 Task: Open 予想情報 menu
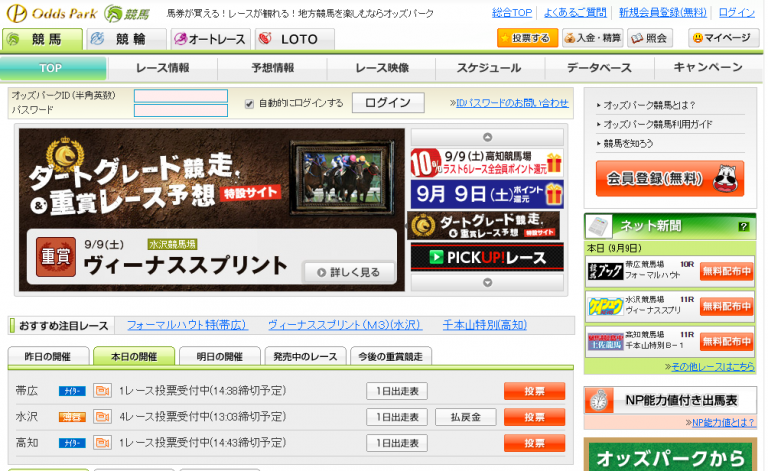click(272, 68)
